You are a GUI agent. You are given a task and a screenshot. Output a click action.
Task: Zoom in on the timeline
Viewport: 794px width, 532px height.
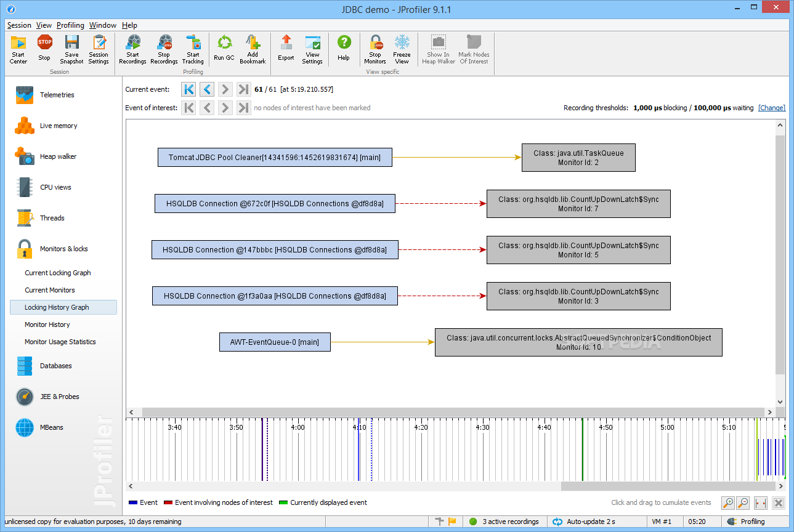727,503
